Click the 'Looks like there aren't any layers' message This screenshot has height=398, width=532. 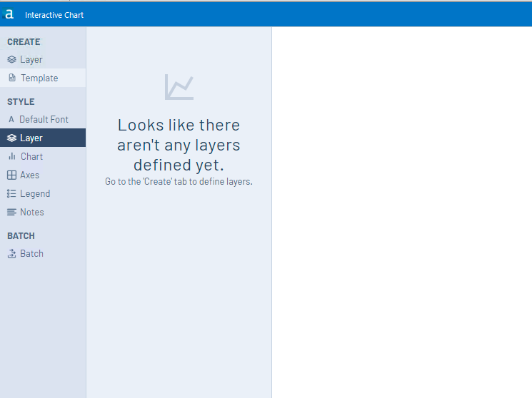pyautogui.click(x=179, y=145)
